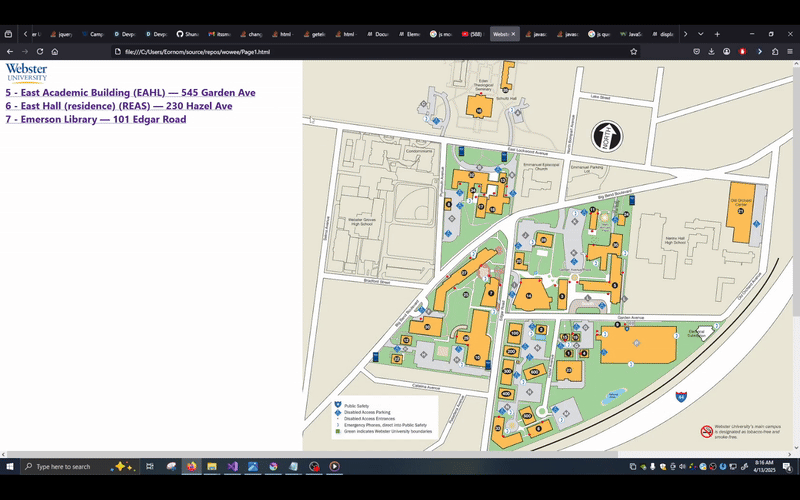Open 7 - Emerson Library link
800x500 pixels.
tap(96, 119)
